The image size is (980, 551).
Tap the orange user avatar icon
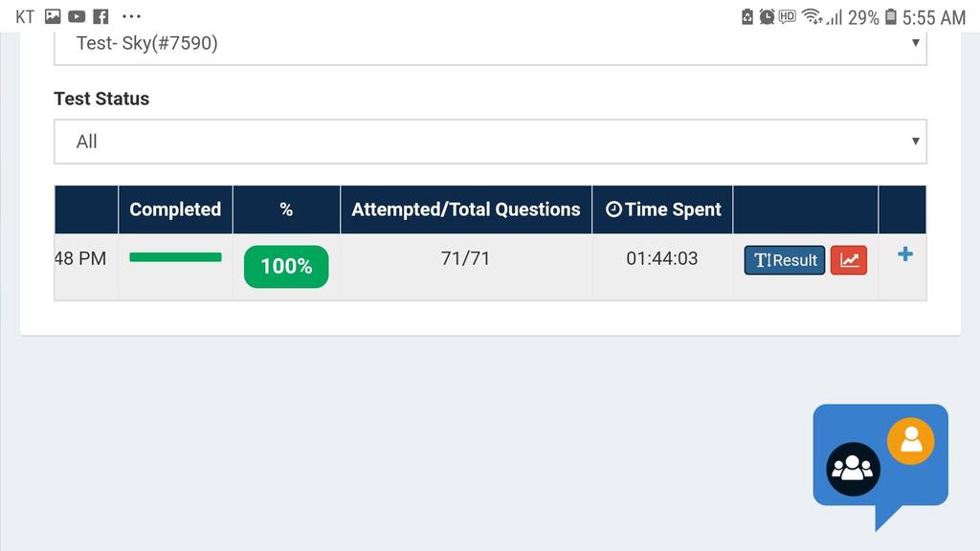pyautogui.click(x=910, y=441)
